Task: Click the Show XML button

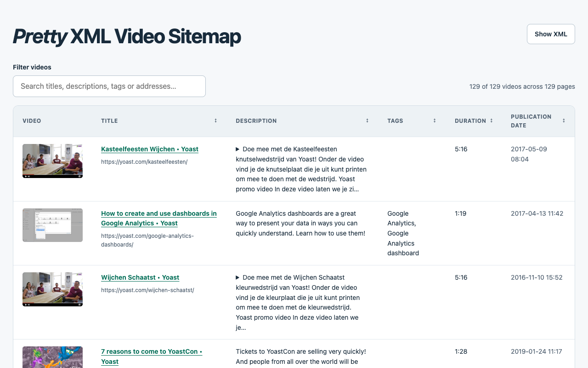Action: (x=551, y=34)
